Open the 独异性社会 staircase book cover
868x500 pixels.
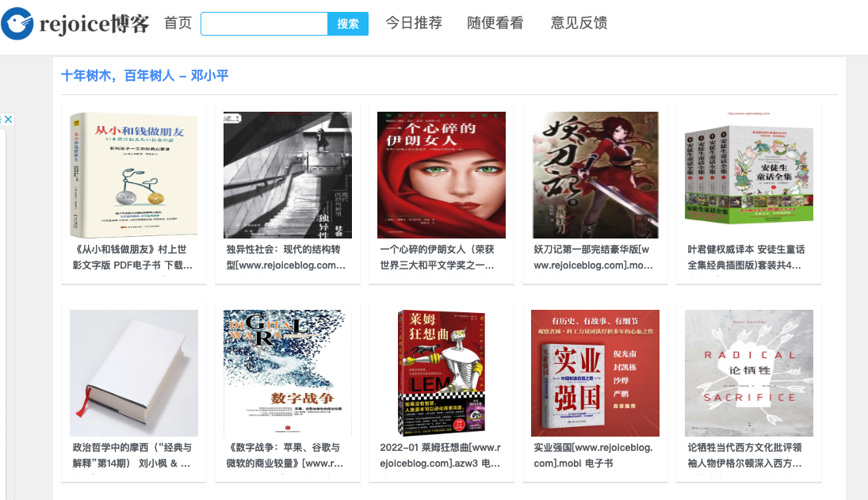[x=287, y=175]
